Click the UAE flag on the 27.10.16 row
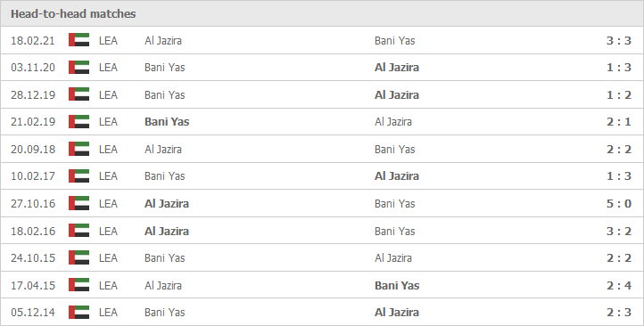Screen dimensions: 644x326 [x=78, y=203]
